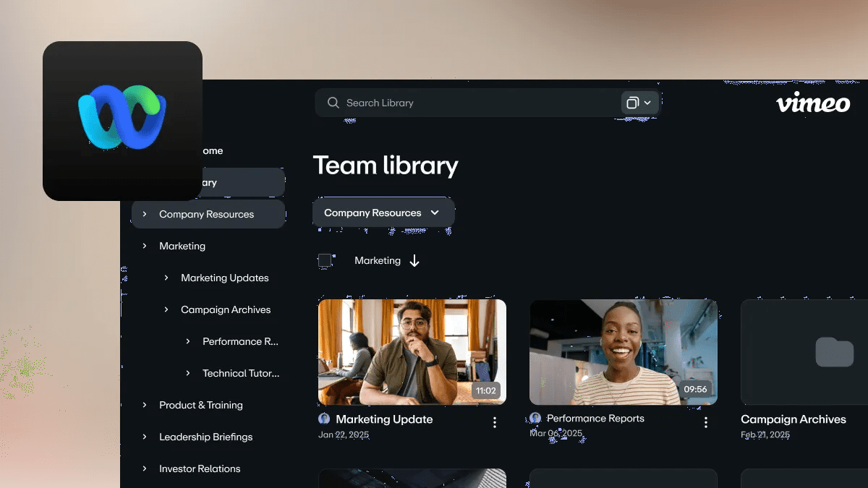868x488 pixels.
Task: Click the Marketing Update title
Action: (x=384, y=419)
